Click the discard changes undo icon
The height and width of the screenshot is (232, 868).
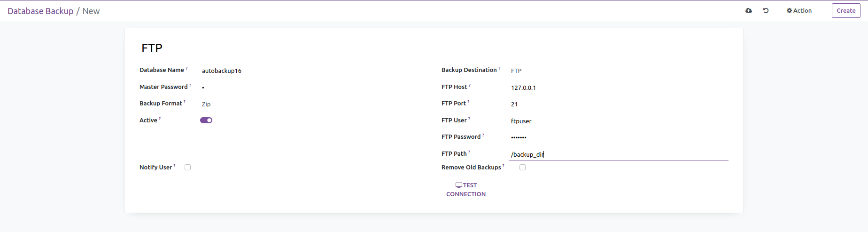click(x=766, y=10)
